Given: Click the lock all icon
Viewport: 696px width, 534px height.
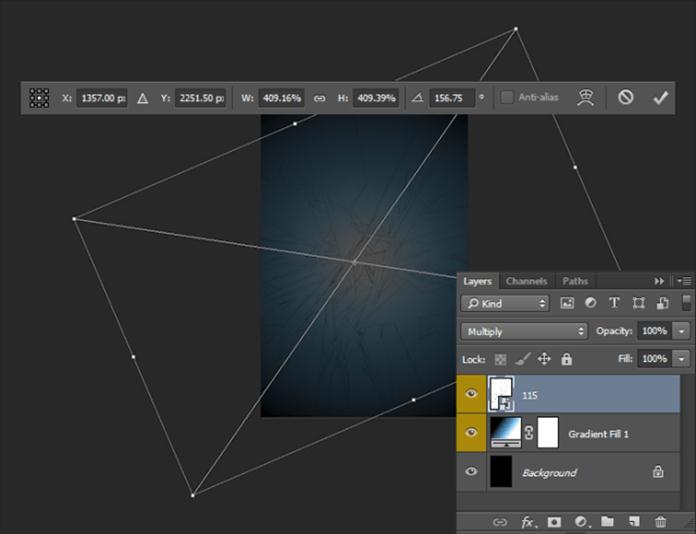Looking at the screenshot, I should 566,358.
